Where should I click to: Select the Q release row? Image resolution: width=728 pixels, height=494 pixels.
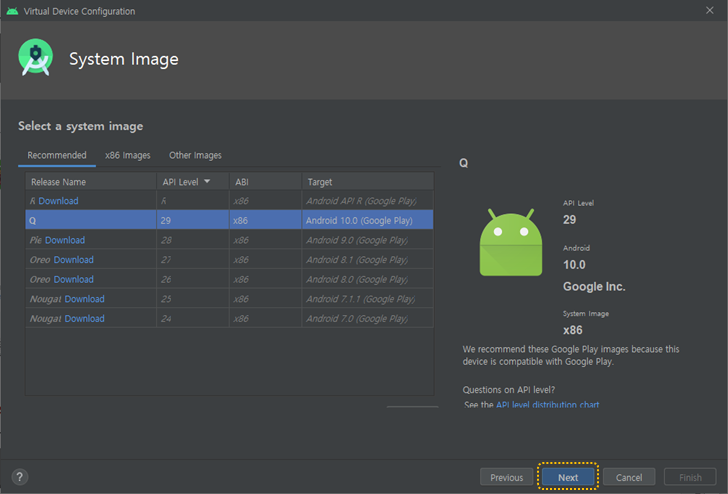(x=229, y=220)
